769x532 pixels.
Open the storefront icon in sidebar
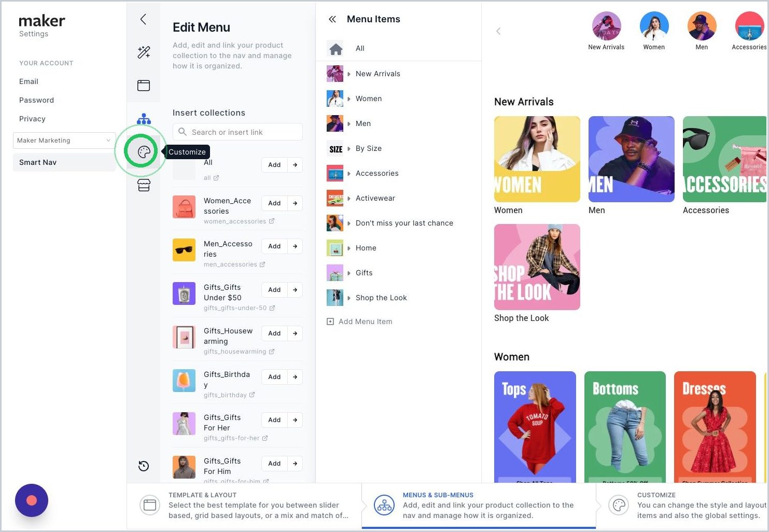pyautogui.click(x=144, y=185)
